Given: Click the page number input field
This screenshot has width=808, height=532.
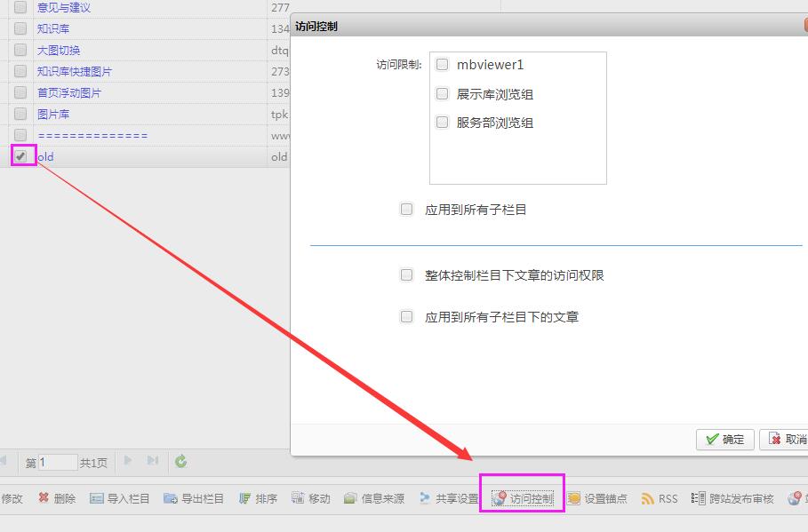Looking at the screenshot, I should point(58,462).
